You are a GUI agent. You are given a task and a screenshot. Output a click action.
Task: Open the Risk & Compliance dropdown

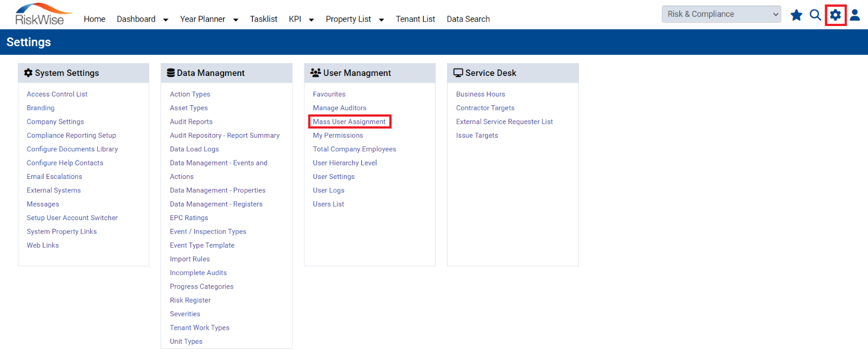(721, 14)
